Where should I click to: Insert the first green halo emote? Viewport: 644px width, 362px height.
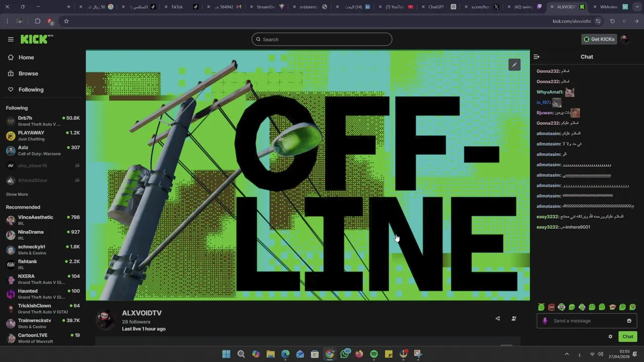[x=541, y=307]
